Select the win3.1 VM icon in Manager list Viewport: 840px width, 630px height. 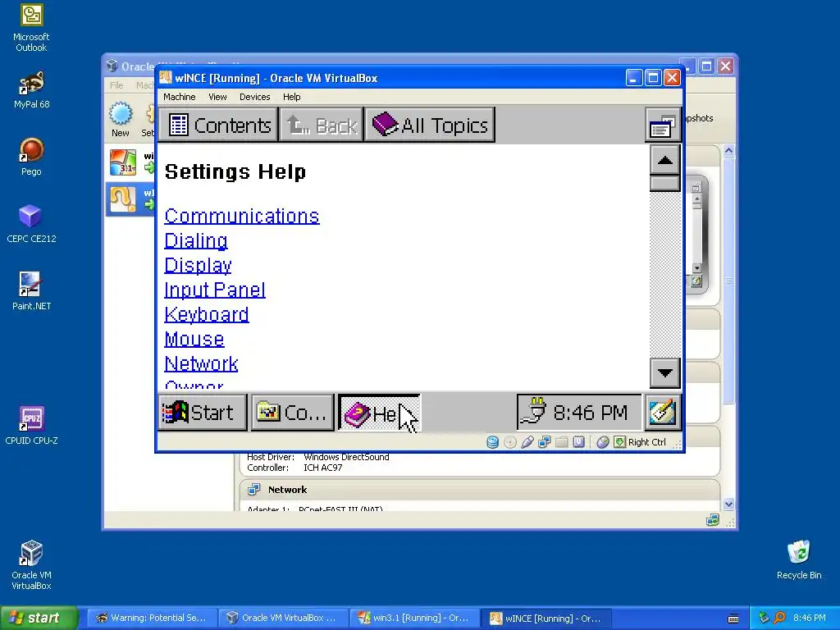(x=123, y=162)
